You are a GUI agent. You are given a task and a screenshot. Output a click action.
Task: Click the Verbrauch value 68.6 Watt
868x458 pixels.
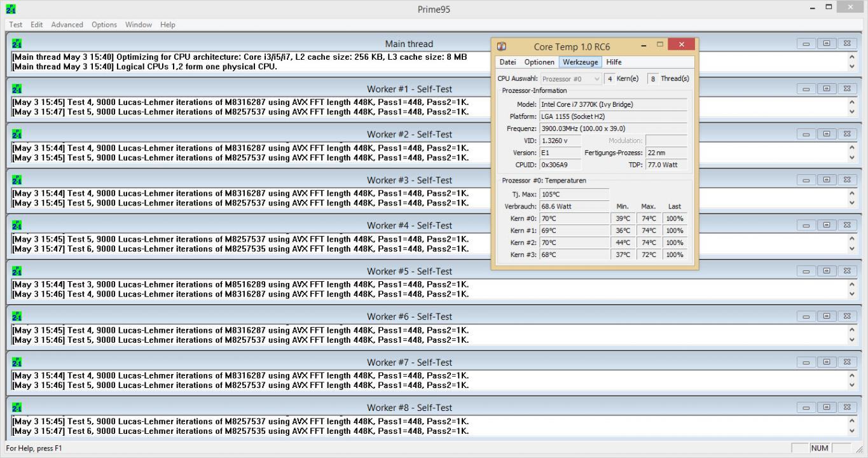[574, 206]
